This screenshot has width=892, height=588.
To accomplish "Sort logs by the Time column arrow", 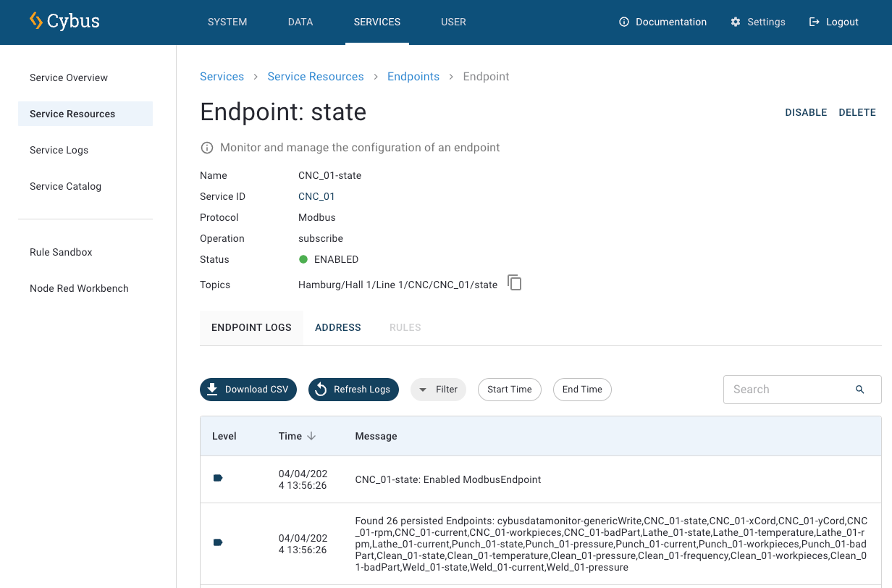I will pyautogui.click(x=311, y=436).
